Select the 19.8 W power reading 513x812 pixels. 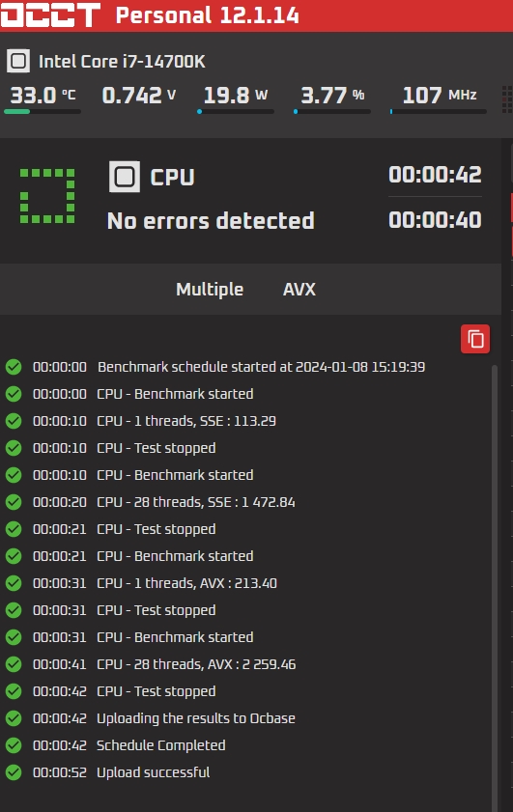(236, 96)
